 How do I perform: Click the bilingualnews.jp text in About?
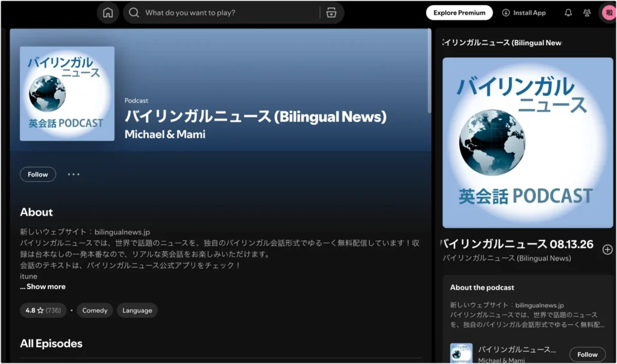(122, 232)
